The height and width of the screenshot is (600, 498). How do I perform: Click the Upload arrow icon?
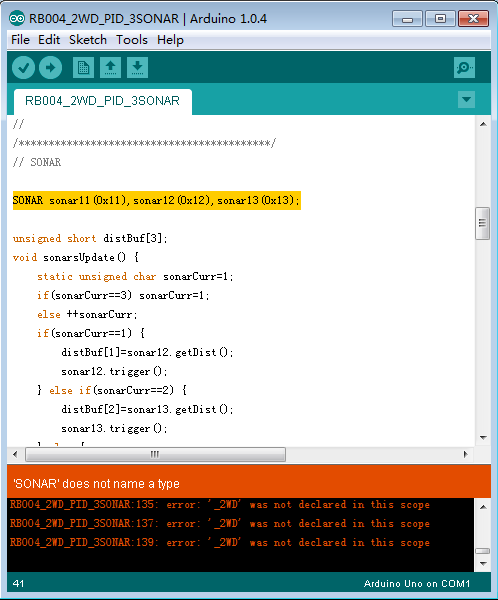point(51,68)
